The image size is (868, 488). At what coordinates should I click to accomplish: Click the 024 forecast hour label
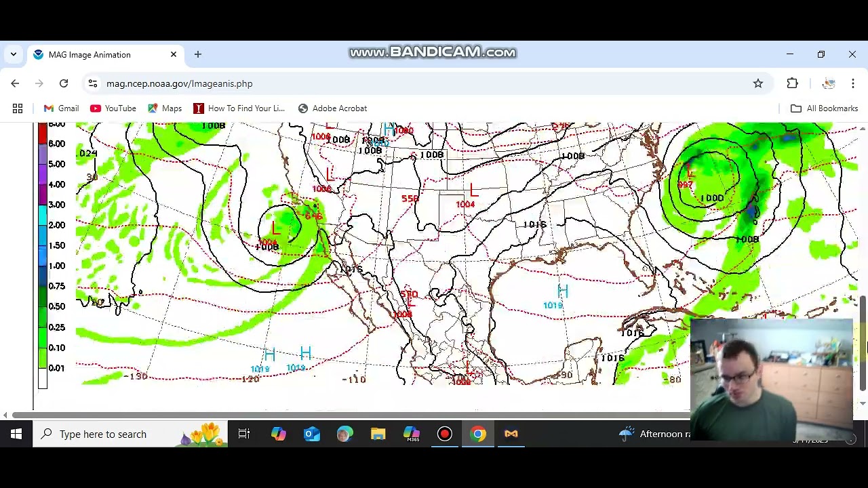coord(88,153)
